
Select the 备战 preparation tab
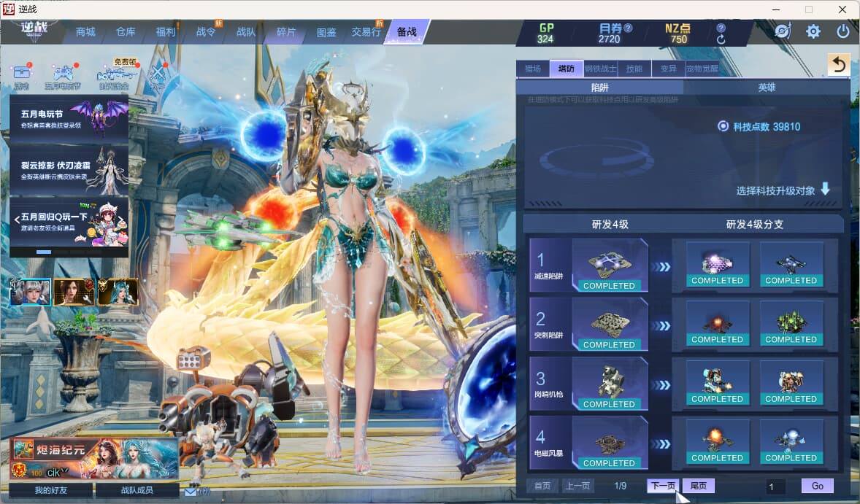(x=407, y=32)
